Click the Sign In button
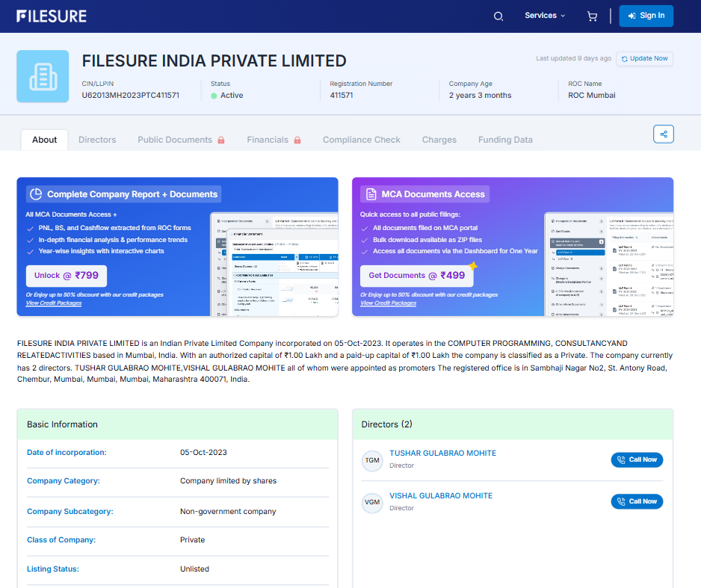The width and height of the screenshot is (701, 588). [x=646, y=16]
